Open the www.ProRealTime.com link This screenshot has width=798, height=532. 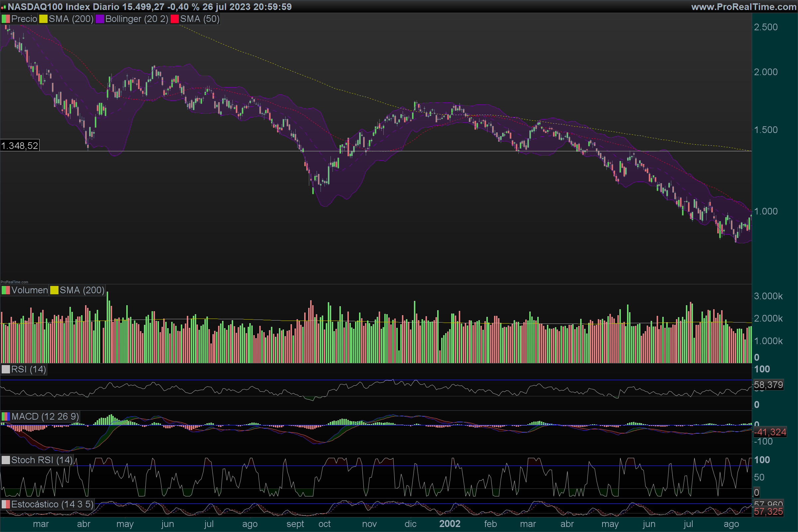(744, 7)
